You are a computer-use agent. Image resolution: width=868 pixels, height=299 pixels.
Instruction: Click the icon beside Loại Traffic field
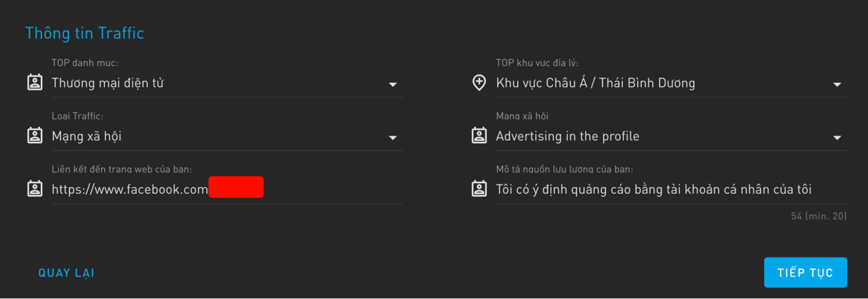35,136
